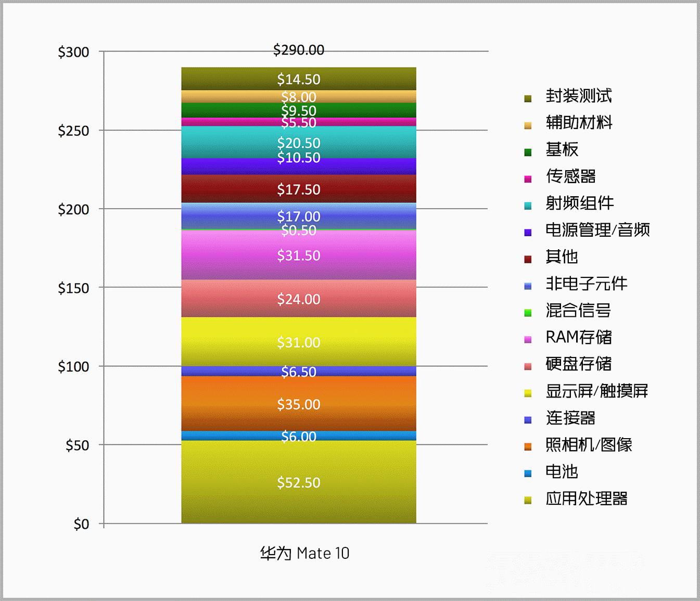
Task: Click the 封装测试 legend color swatch
Action: coord(528,98)
